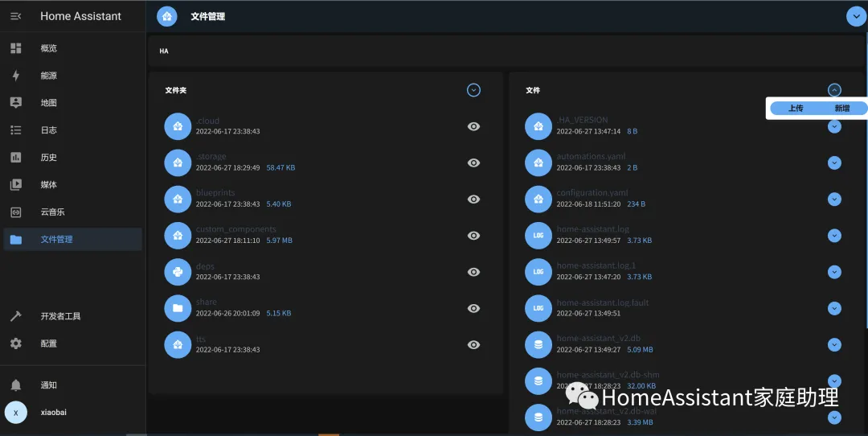Screen dimensions: 868x436
Task: View share folder with eye icon
Action: [x=473, y=308]
